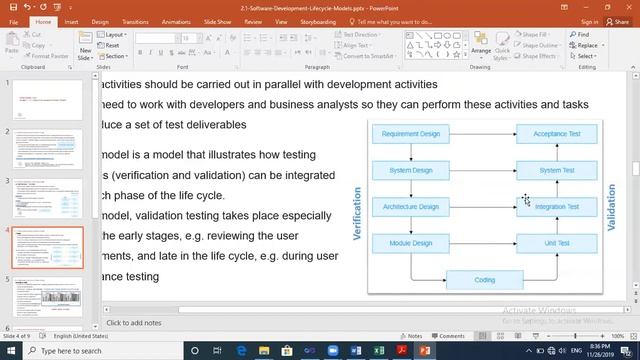
Task: Start presentation from beginning icon
Action: click(57, 7)
